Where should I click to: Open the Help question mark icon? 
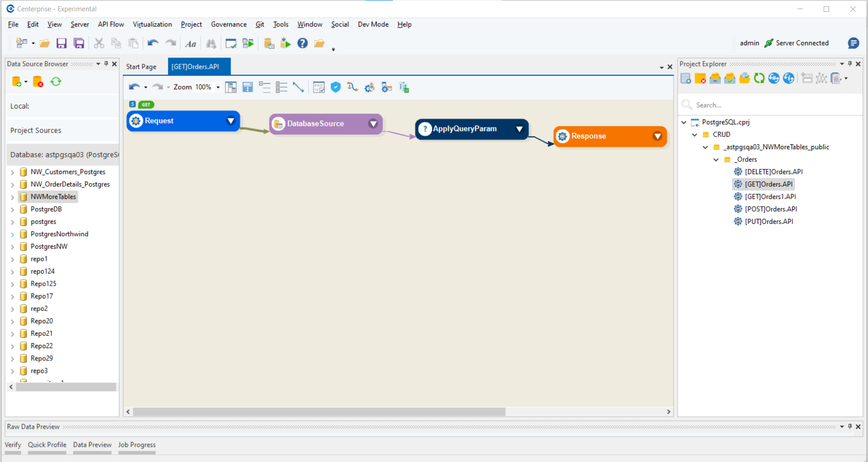pyautogui.click(x=302, y=43)
